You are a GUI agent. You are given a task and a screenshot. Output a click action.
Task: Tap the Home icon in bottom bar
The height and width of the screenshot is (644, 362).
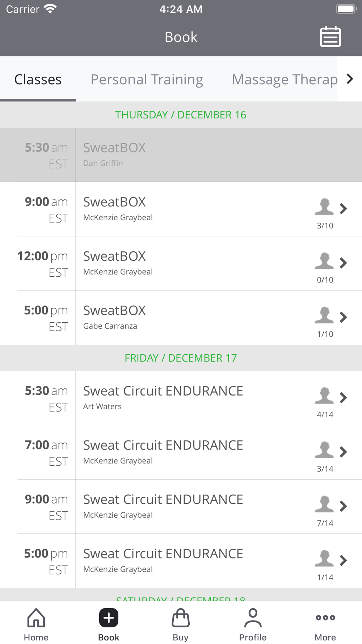tap(36, 618)
